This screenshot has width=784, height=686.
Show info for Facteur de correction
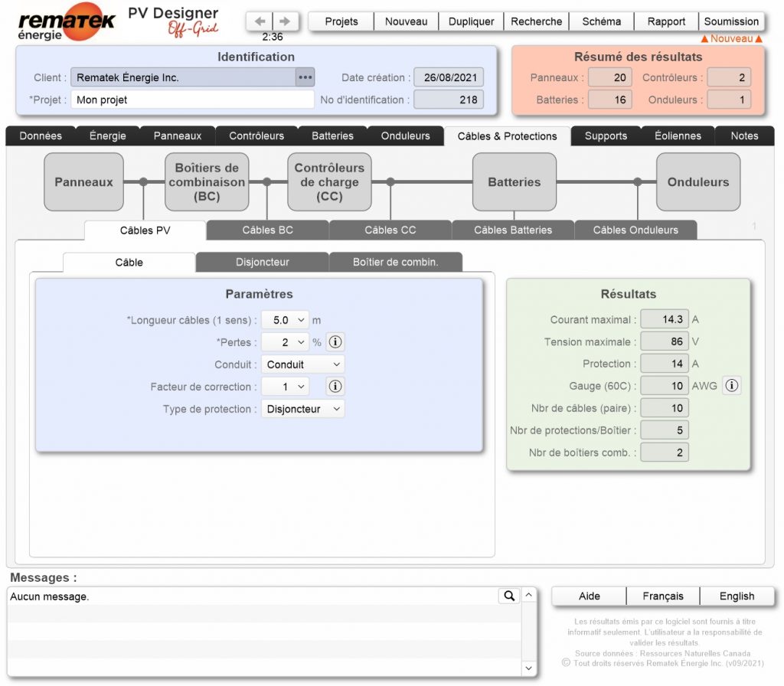pyautogui.click(x=335, y=387)
